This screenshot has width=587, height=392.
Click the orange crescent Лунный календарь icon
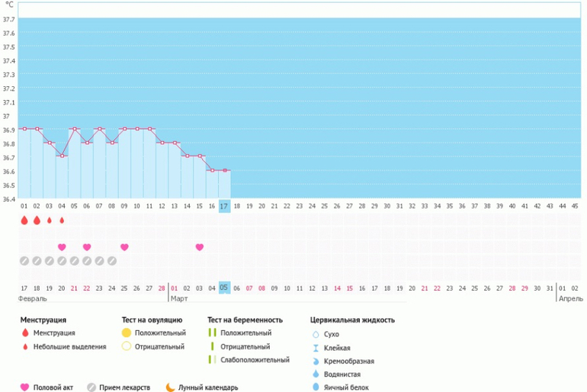pos(169,387)
